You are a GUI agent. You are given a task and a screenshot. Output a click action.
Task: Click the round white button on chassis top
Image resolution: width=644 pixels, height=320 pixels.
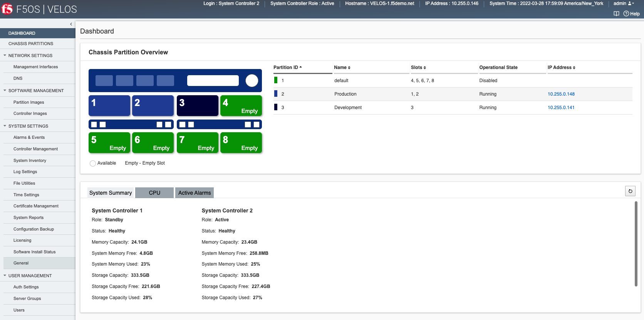click(x=252, y=81)
